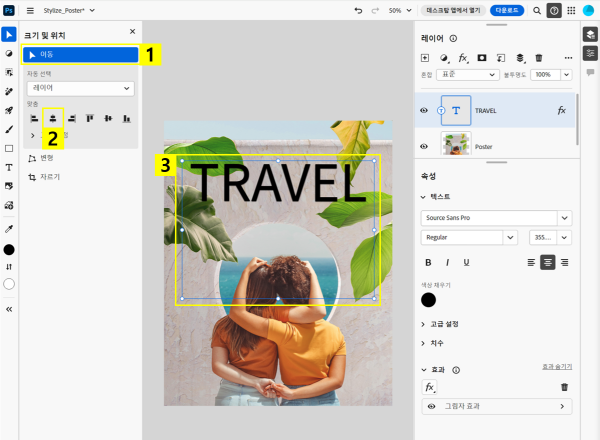Collapse the toolbar with the double chevron
This screenshot has height=440, width=600.
click(x=9, y=309)
